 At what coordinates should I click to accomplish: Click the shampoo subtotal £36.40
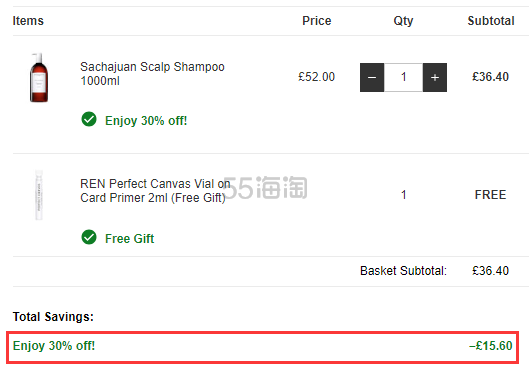[490, 77]
